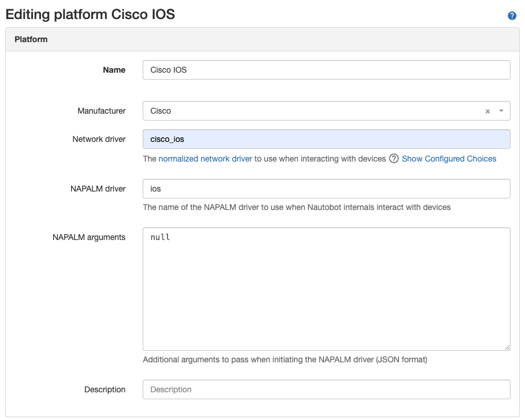Viewport: 525px width, 420px height.
Task: Select the NAPALM driver input with ios
Action: [326, 189]
